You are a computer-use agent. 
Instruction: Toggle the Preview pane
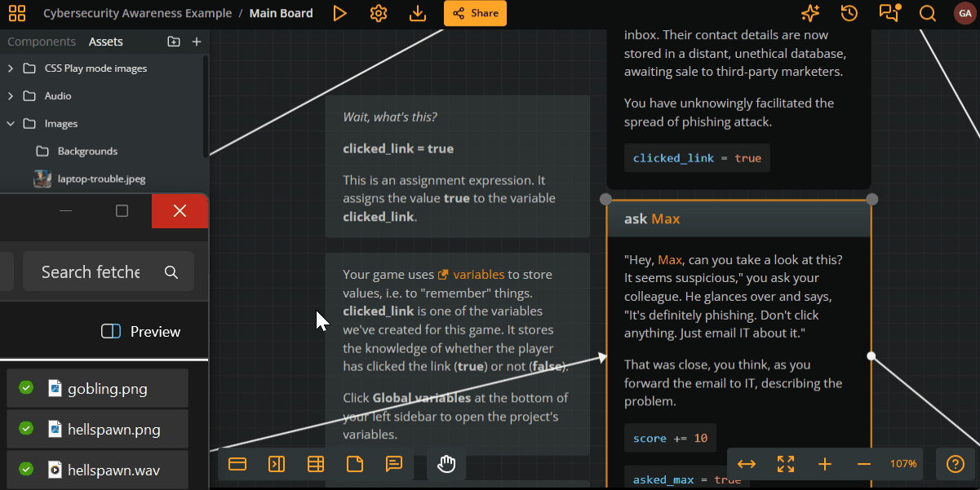pyautogui.click(x=140, y=331)
